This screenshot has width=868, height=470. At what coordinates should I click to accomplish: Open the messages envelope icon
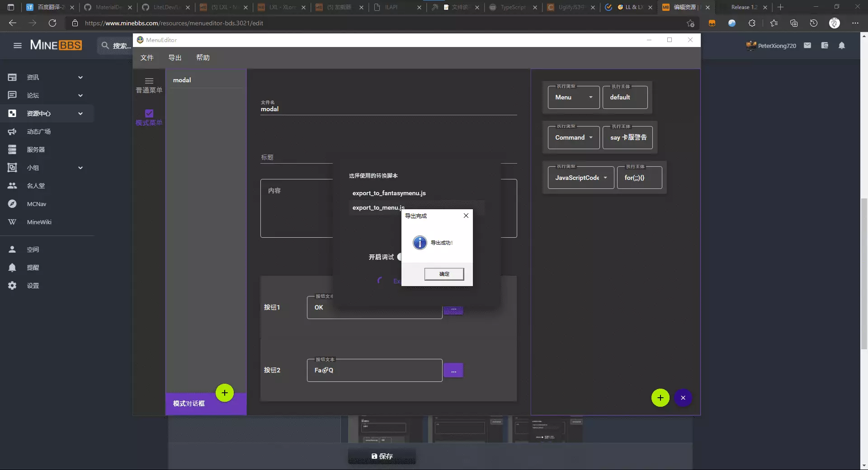point(807,45)
